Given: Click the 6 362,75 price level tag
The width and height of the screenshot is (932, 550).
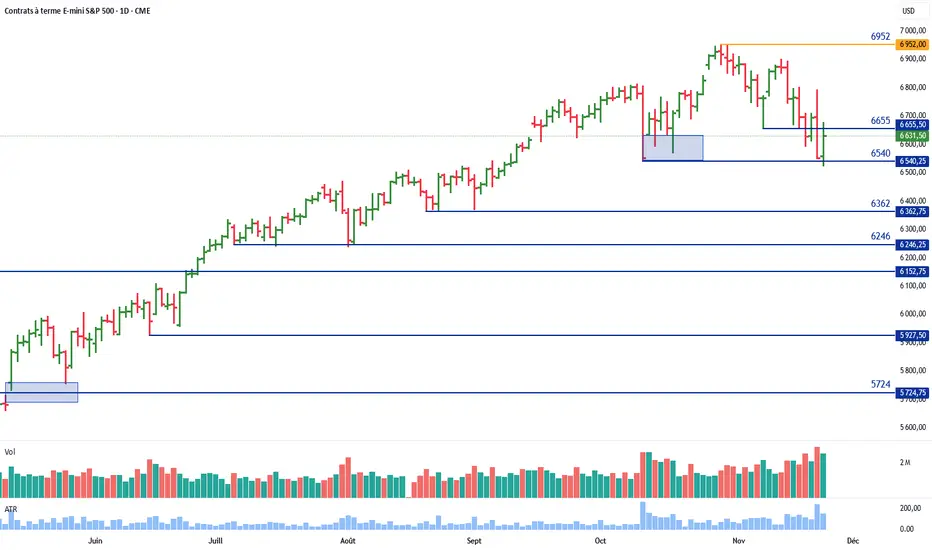Looking at the screenshot, I should pyautogui.click(x=913, y=211).
